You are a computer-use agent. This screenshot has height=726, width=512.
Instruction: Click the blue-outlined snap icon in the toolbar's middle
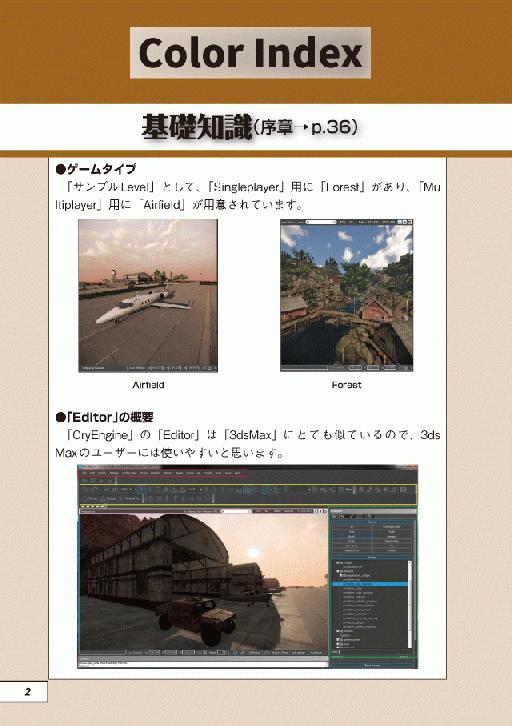click(x=266, y=490)
